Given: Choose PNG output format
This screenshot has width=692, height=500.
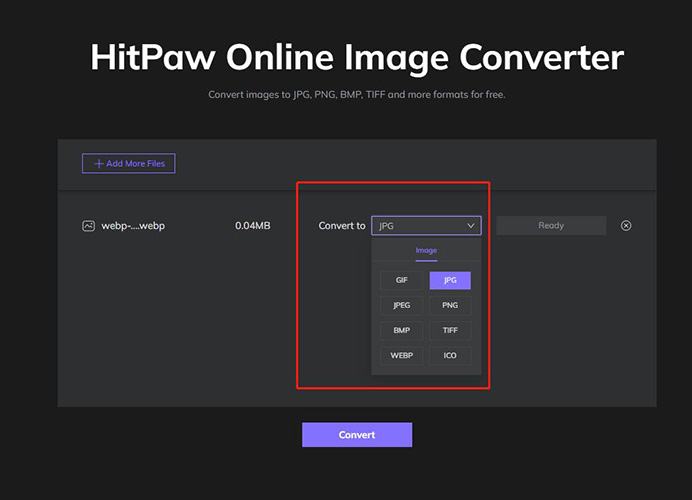Looking at the screenshot, I should (450, 305).
